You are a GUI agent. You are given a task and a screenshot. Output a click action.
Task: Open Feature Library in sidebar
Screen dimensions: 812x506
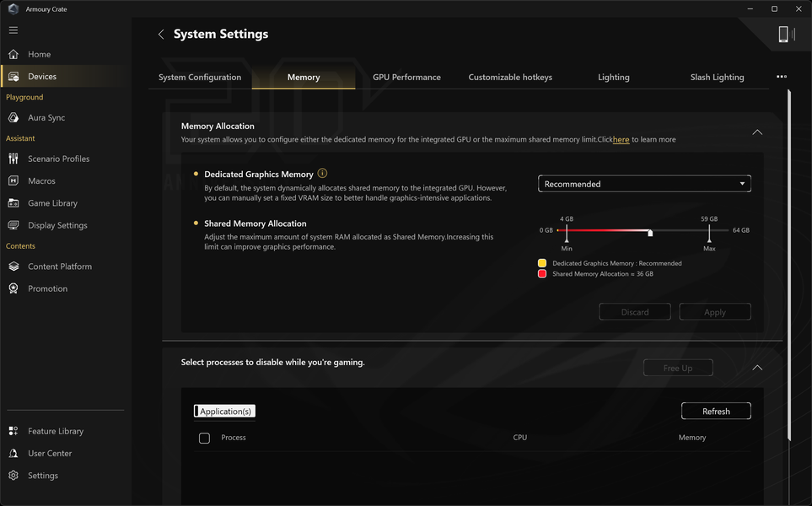56,431
